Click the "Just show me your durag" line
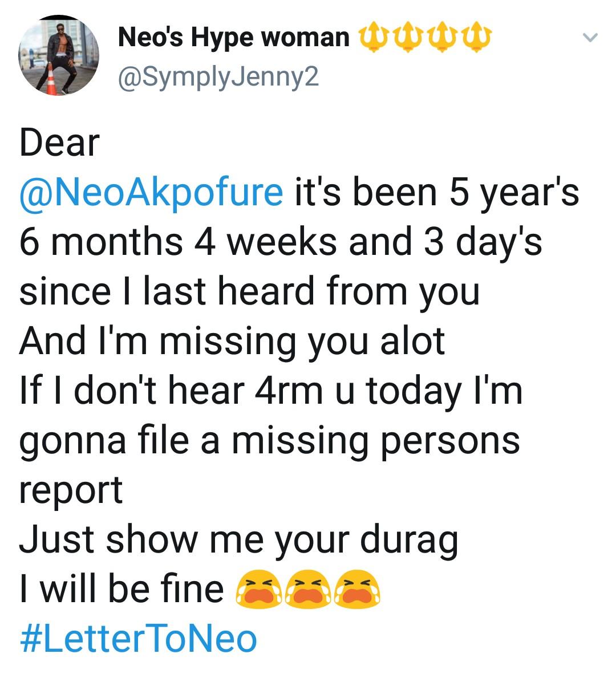 click(x=238, y=539)
